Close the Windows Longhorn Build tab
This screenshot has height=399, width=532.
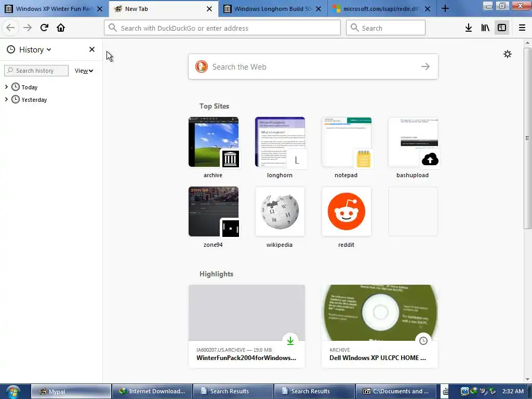(318, 9)
